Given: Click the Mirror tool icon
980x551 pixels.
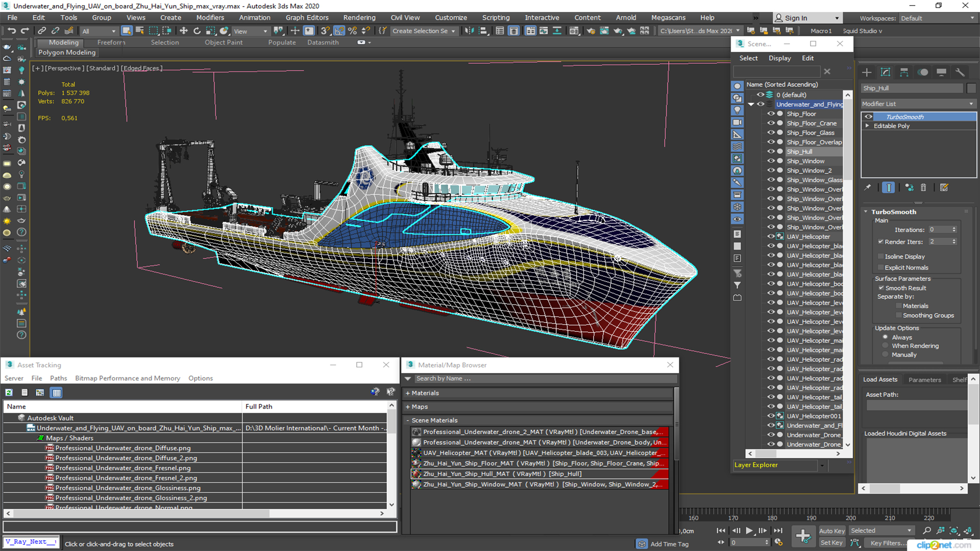Looking at the screenshot, I should [469, 31].
